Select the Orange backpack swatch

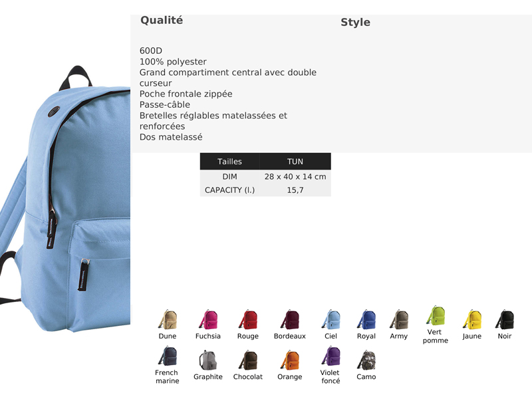pos(290,360)
